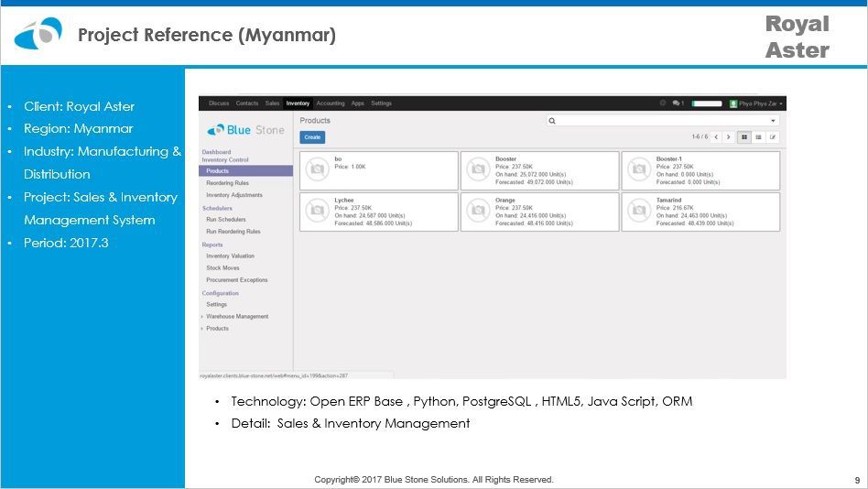The image size is (868, 489).
Task: Click the Tamarind product card
Action: tap(700, 212)
